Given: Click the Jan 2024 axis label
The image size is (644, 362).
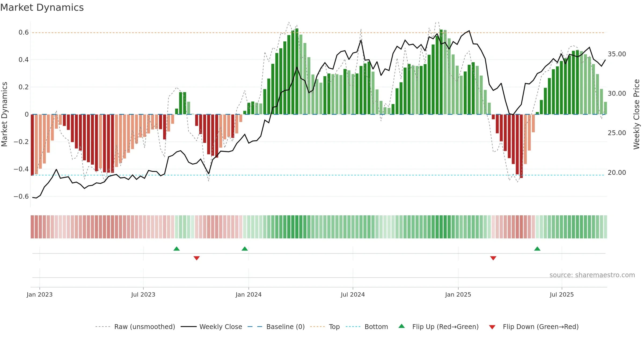Looking at the screenshot, I should tap(249, 294).
